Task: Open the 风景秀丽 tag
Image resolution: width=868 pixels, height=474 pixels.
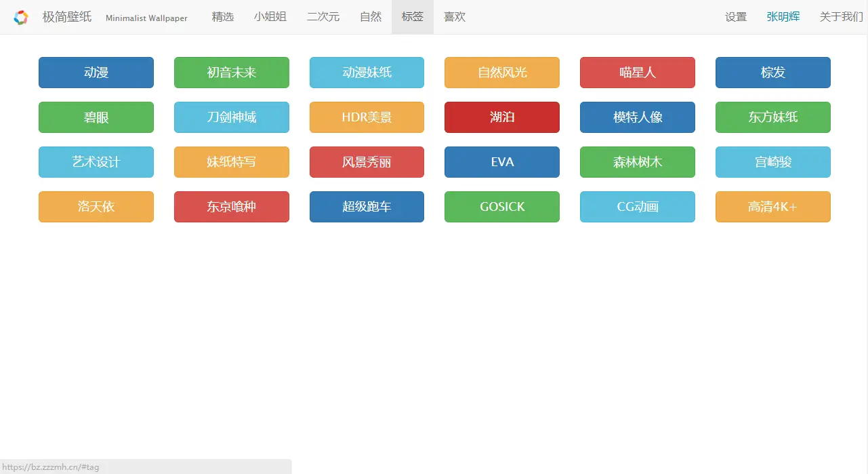Action: point(367,162)
